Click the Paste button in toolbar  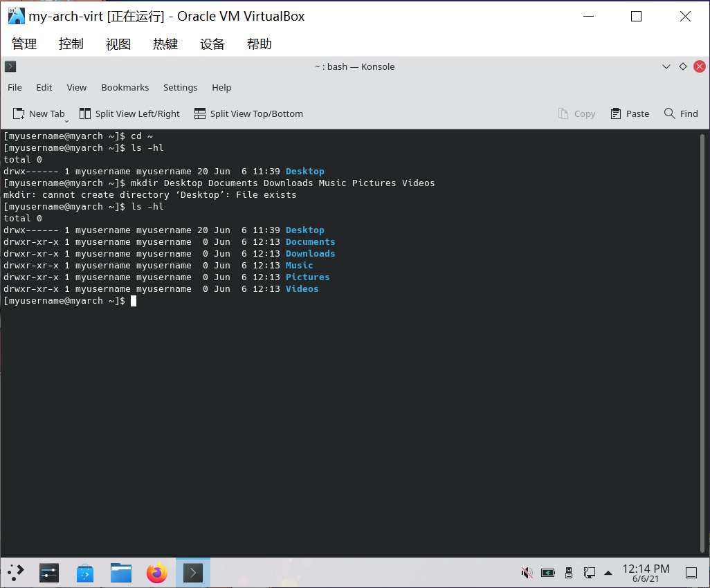(x=630, y=113)
